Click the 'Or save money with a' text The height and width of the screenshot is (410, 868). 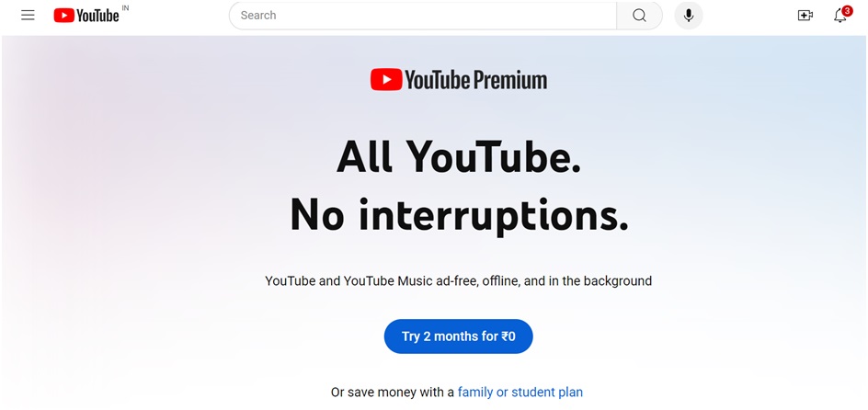tap(393, 393)
